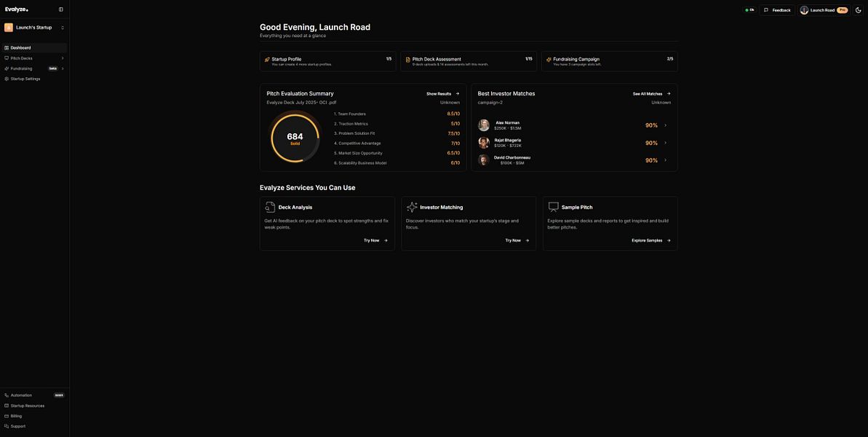Toggle dark mode with the moon icon
Screen dimensions: 868x437
click(x=859, y=10)
